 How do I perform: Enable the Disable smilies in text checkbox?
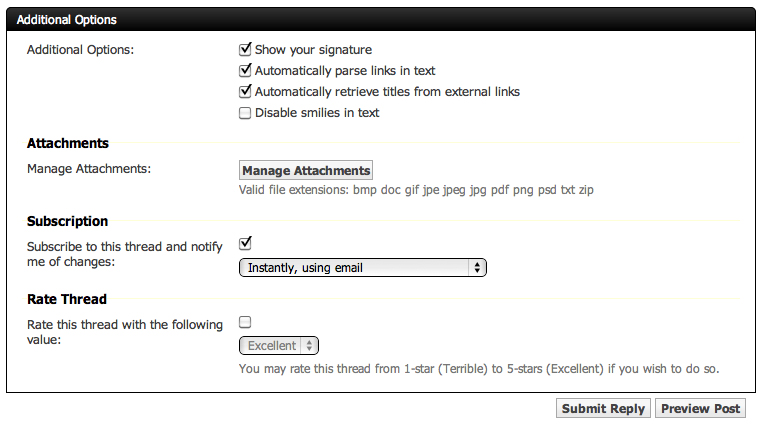coord(245,113)
